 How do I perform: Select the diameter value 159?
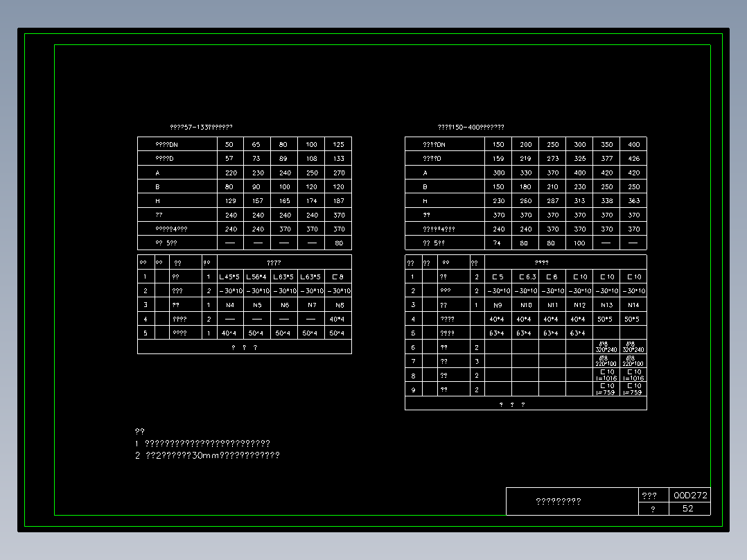pos(498,158)
